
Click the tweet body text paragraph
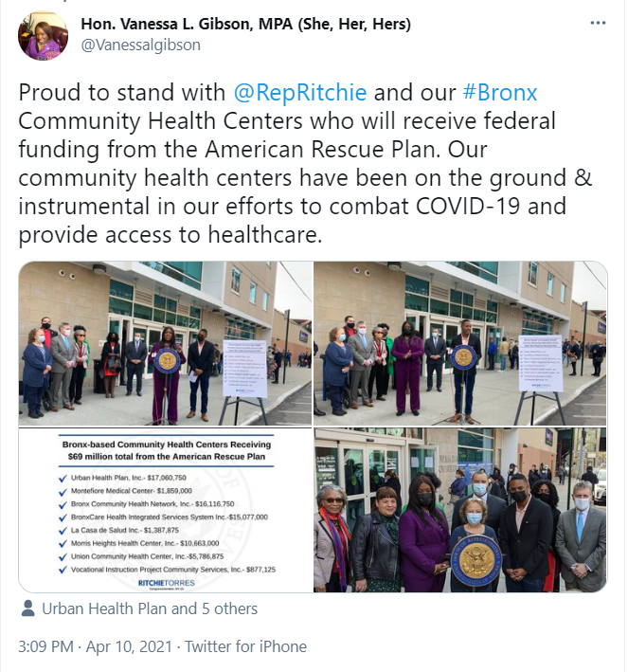click(x=305, y=163)
